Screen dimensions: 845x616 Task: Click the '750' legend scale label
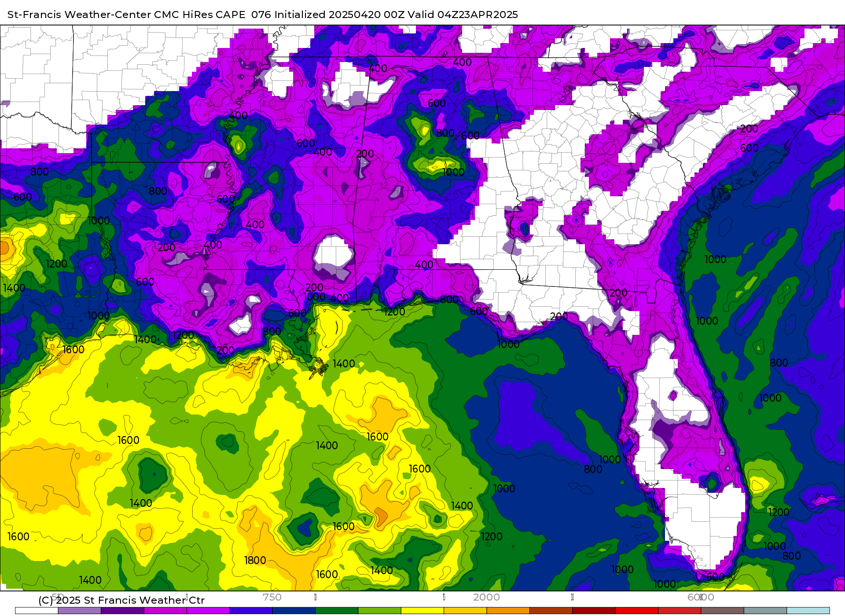(272, 597)
